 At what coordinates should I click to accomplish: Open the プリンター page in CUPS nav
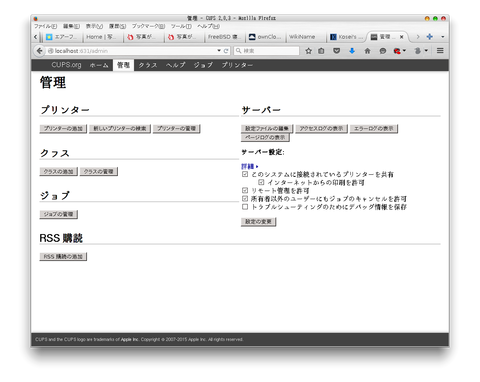237,65
